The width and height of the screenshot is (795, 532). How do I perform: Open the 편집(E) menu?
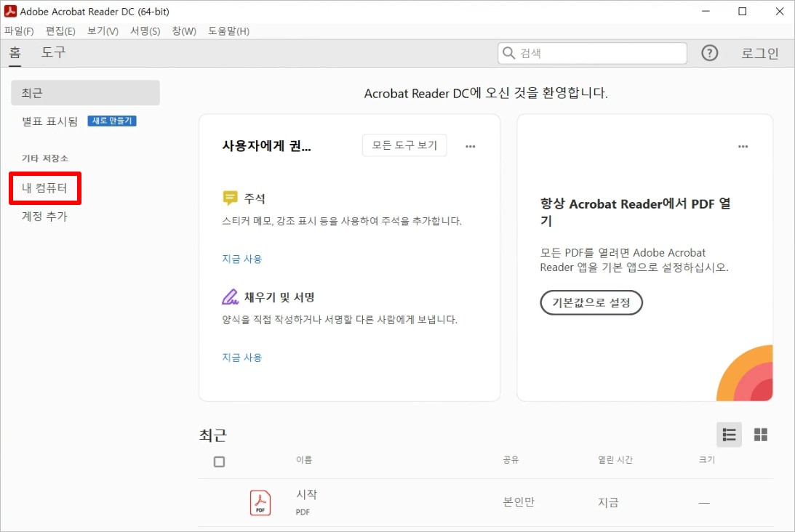60,31
